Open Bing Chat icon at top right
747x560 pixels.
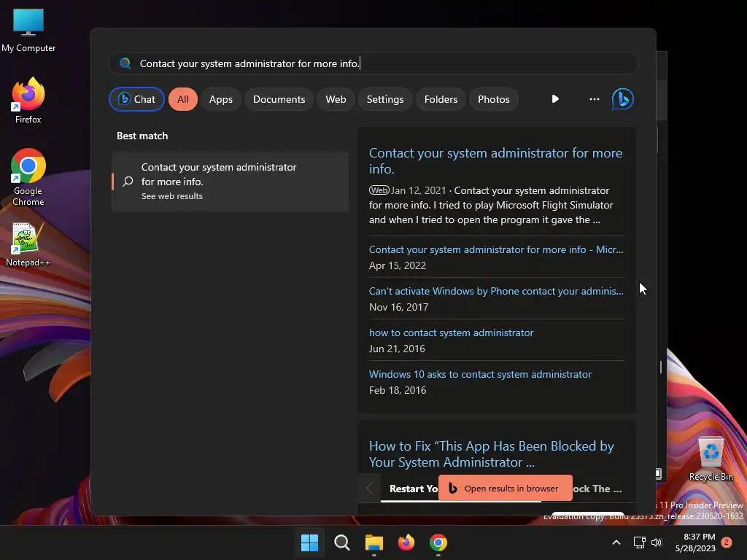click(x=623, y=99)
